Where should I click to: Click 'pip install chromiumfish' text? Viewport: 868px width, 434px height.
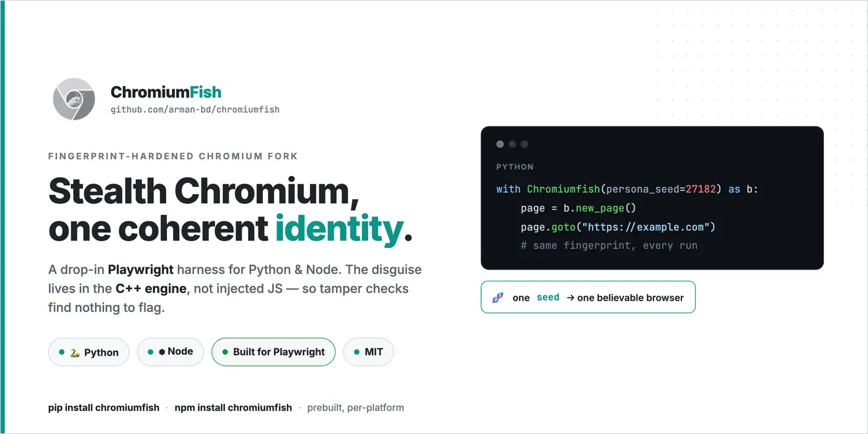[x=104, y=408]
